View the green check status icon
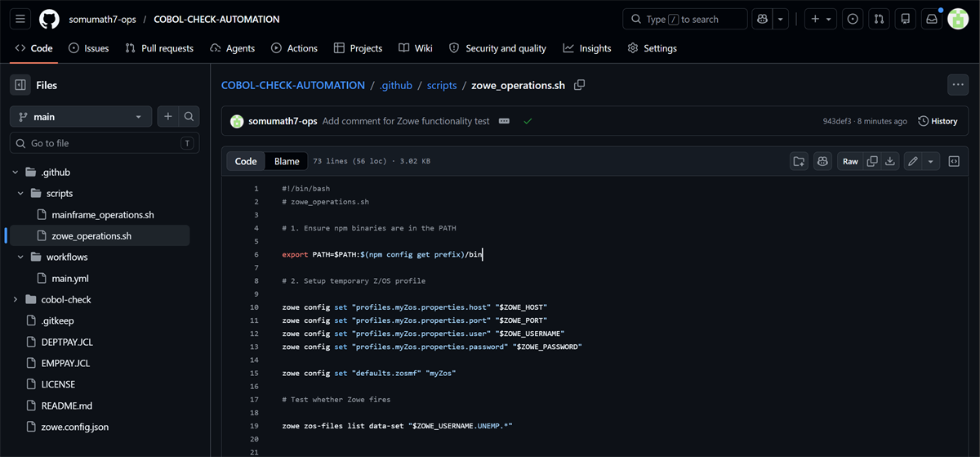980x457 pixels. click(528, 121)
